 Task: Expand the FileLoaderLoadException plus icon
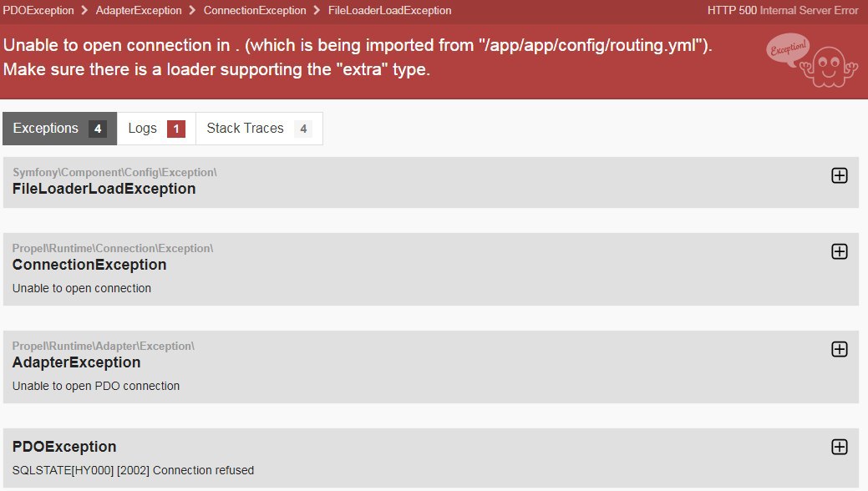coord(840,175)
